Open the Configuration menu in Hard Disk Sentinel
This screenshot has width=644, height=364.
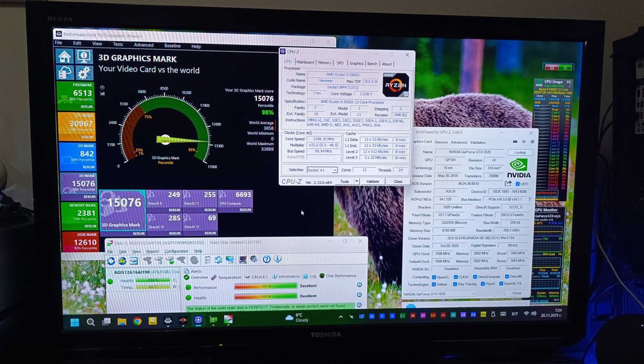tap(176, 251)
